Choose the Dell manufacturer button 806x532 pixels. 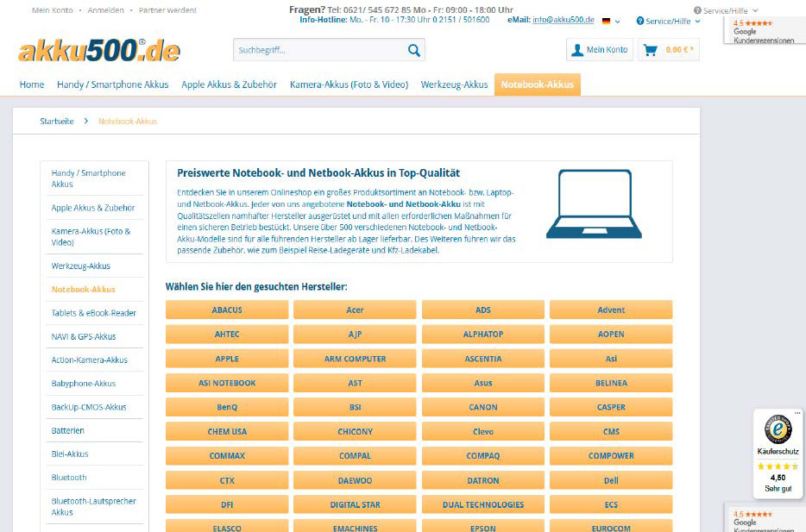(611, 480)
